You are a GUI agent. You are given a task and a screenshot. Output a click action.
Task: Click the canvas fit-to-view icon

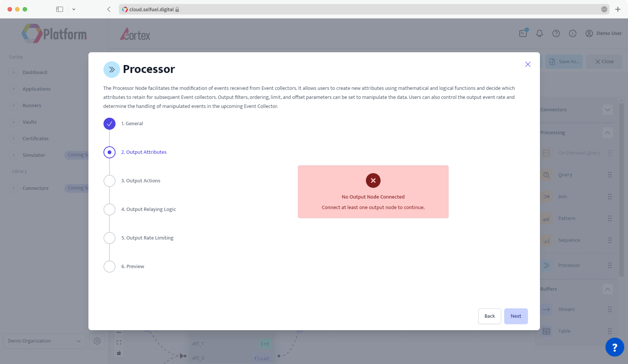[119, 343]
